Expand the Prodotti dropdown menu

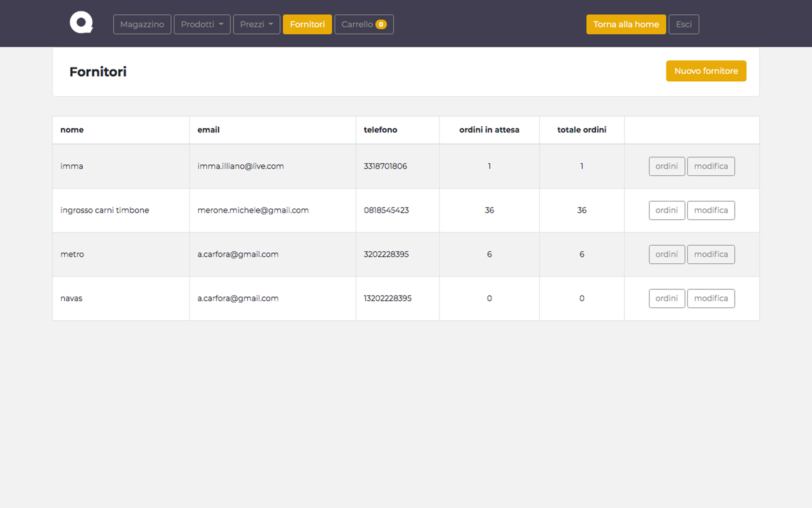coord(202,25)
